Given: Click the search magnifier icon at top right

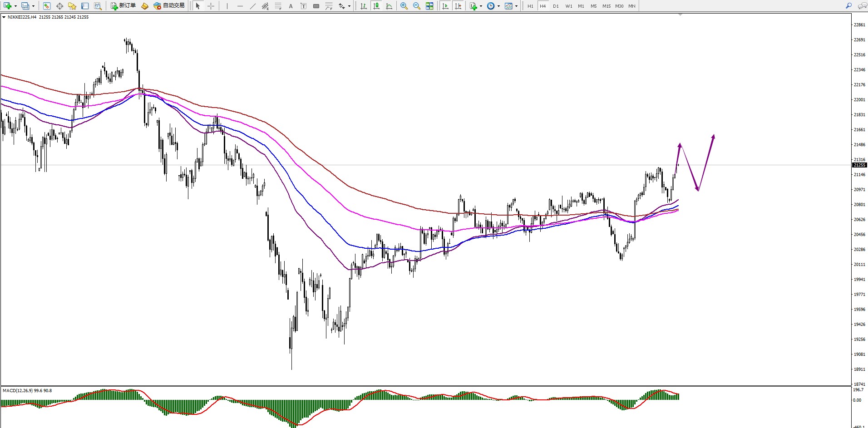Looking at the screenshot, I should coord(848,6).
